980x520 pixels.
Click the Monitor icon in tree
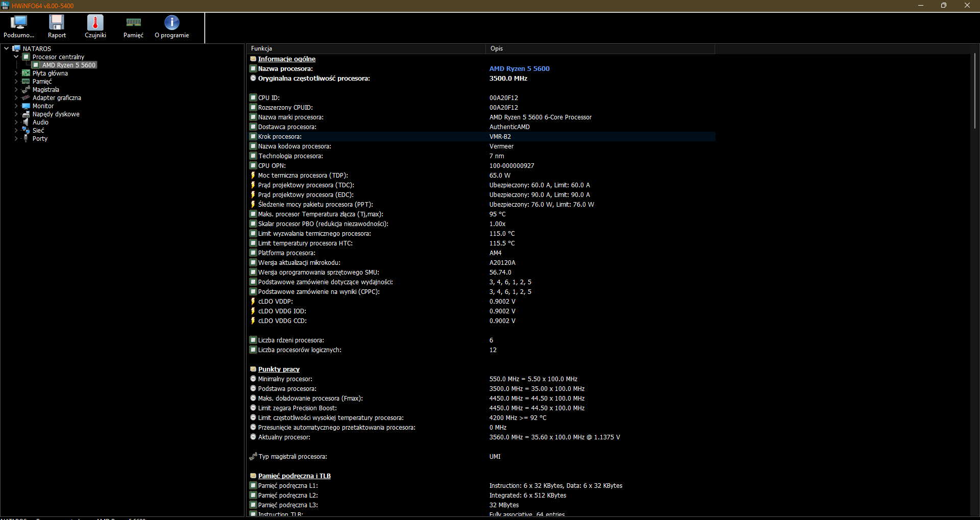pyautogui.click(x=26, y=106)
